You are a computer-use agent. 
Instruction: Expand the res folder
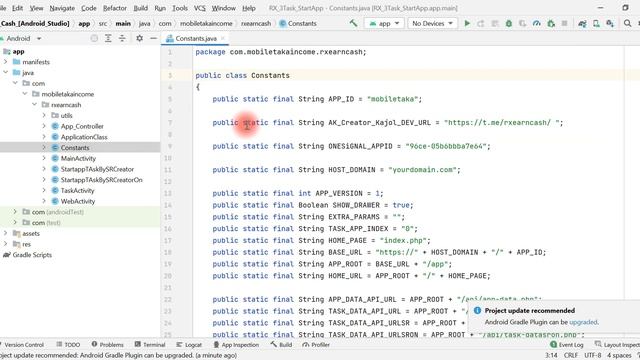[6, 244]
